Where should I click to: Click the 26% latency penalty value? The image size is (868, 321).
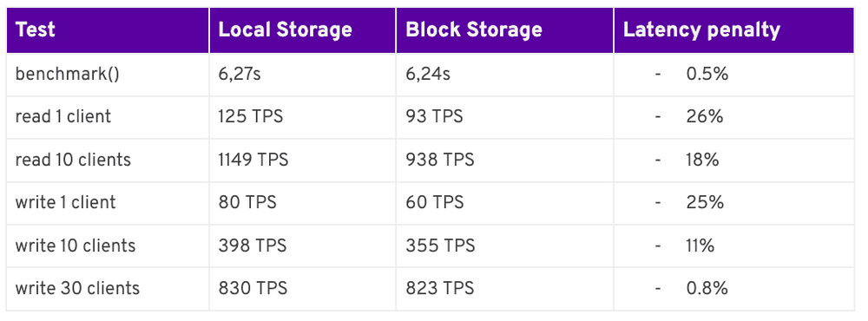[x=705, y=116]
